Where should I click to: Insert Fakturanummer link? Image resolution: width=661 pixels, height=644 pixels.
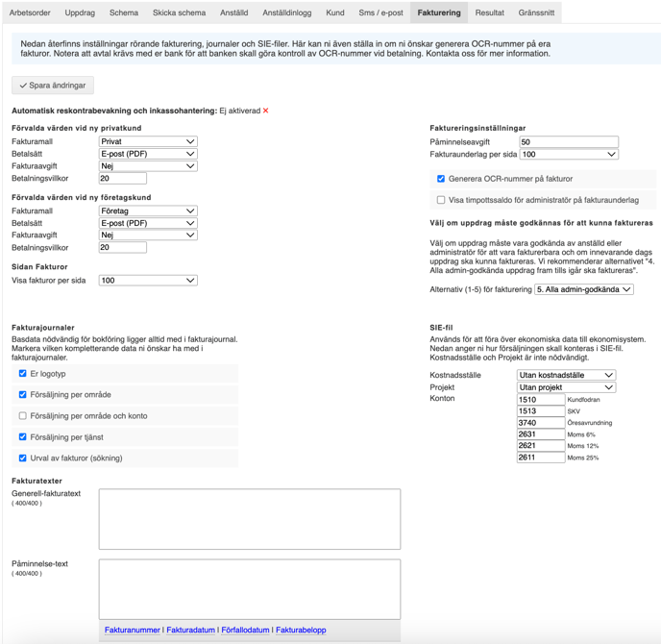(133, 630)
